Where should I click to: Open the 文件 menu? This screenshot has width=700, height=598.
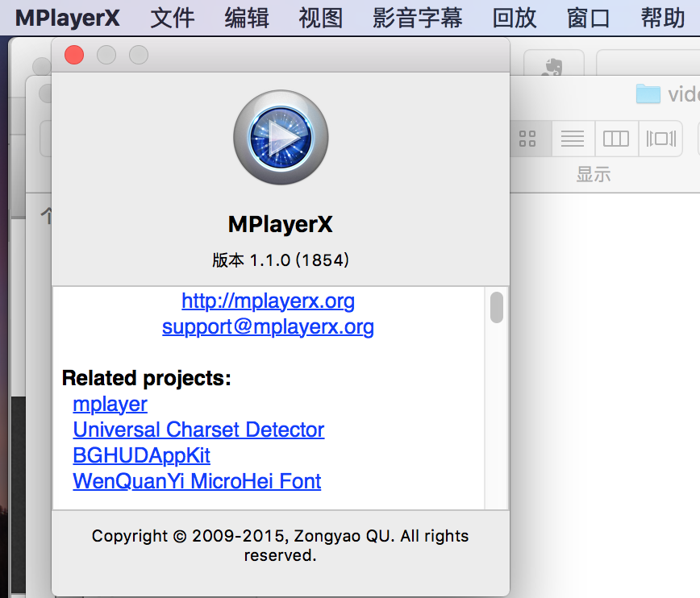pyautogui.click(x=173, y=19)
